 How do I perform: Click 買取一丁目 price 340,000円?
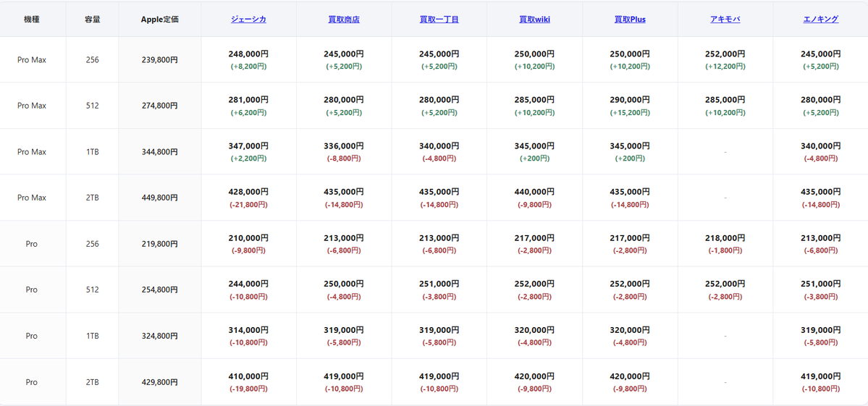439,146
